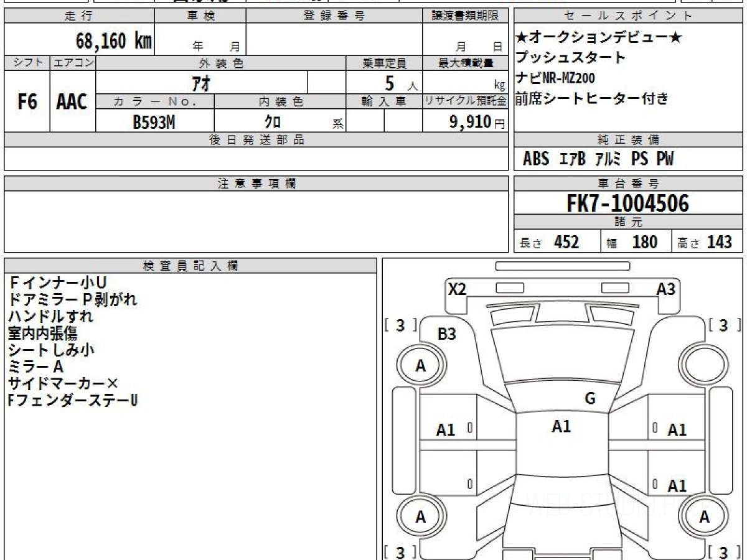Click the chassis number FK7-1004506

[628, 203]
